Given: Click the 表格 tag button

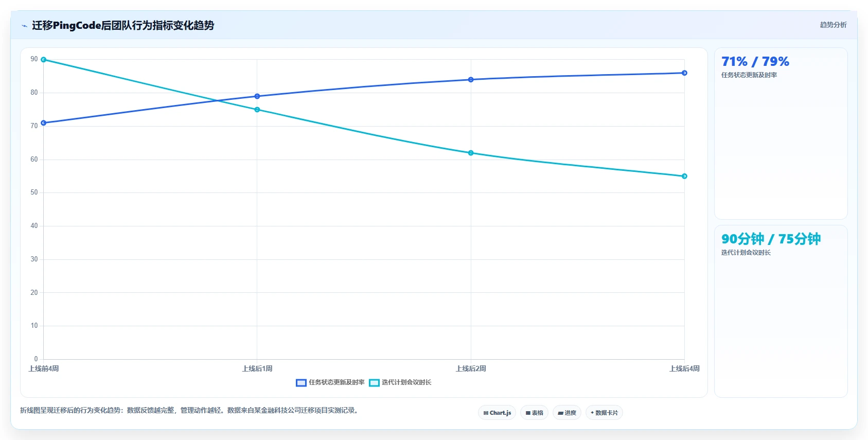Looking at the screenshot, I should click(535, 413).
